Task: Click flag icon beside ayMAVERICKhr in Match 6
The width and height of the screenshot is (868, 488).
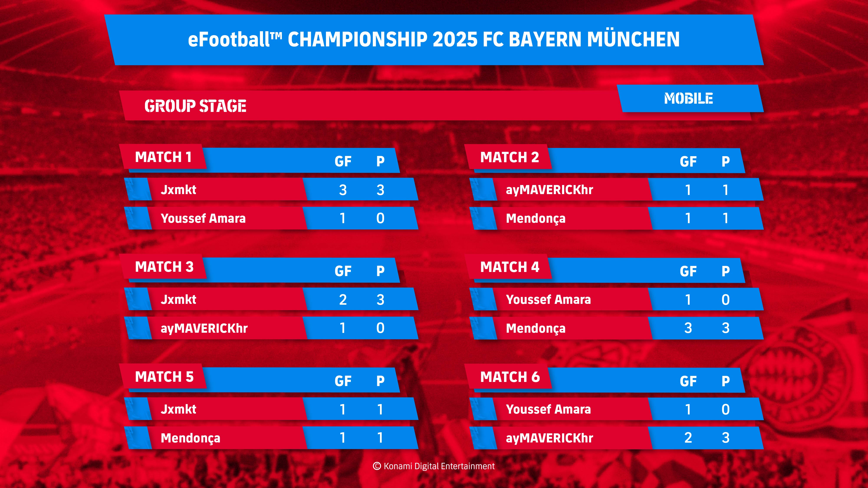Action: (483, 438)
